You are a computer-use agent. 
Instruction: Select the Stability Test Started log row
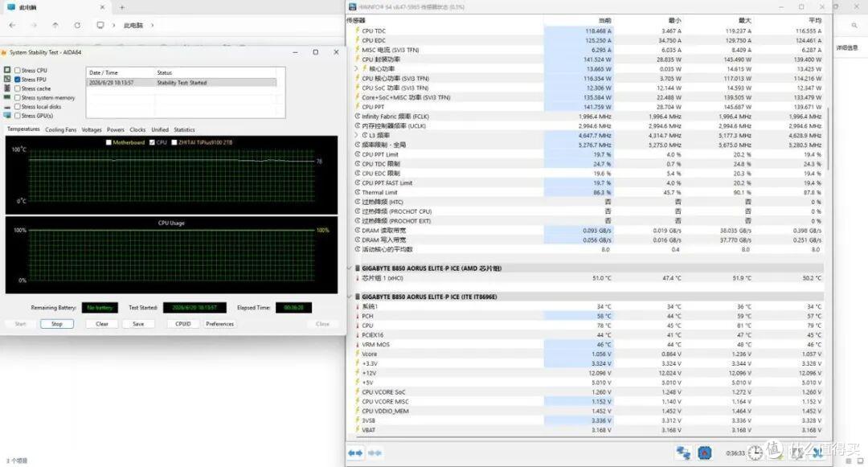tap(182, 83)
